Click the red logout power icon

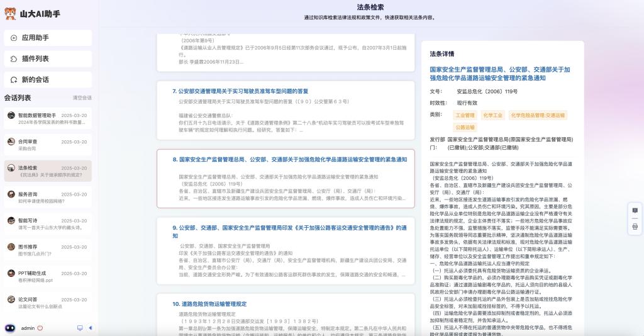[40, 328]
